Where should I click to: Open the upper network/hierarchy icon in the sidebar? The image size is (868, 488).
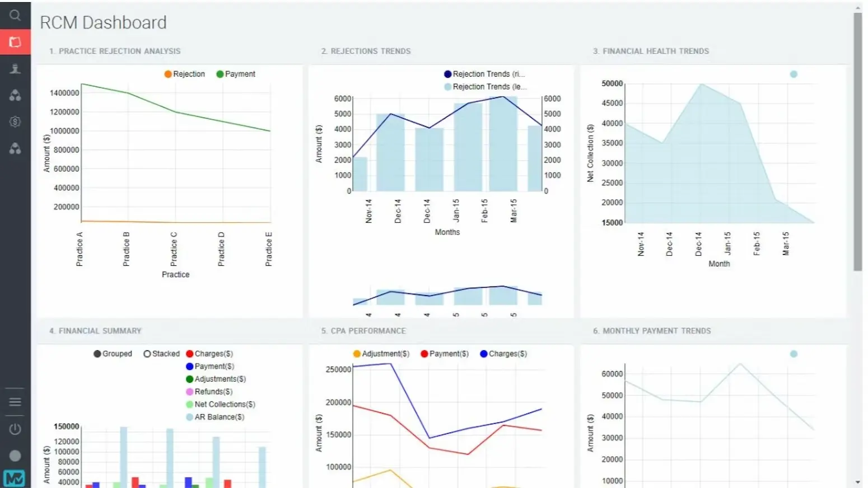pos(15,95)
